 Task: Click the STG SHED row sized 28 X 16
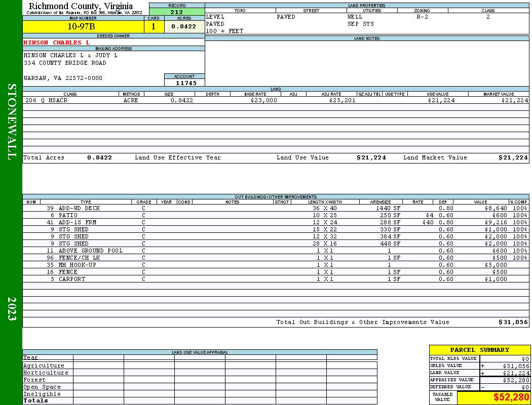coord(276,244)
